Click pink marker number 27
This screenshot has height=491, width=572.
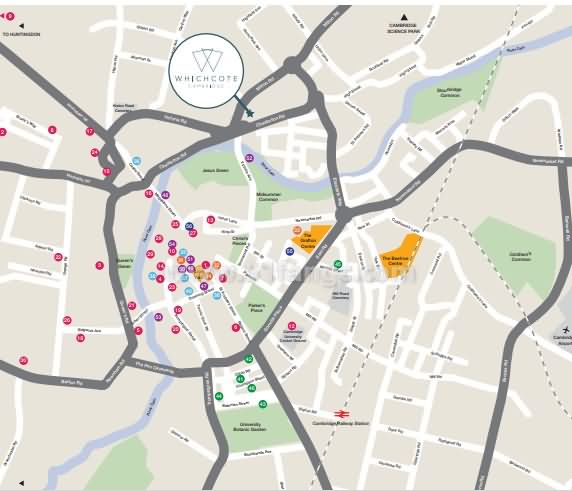click(193, 233)
